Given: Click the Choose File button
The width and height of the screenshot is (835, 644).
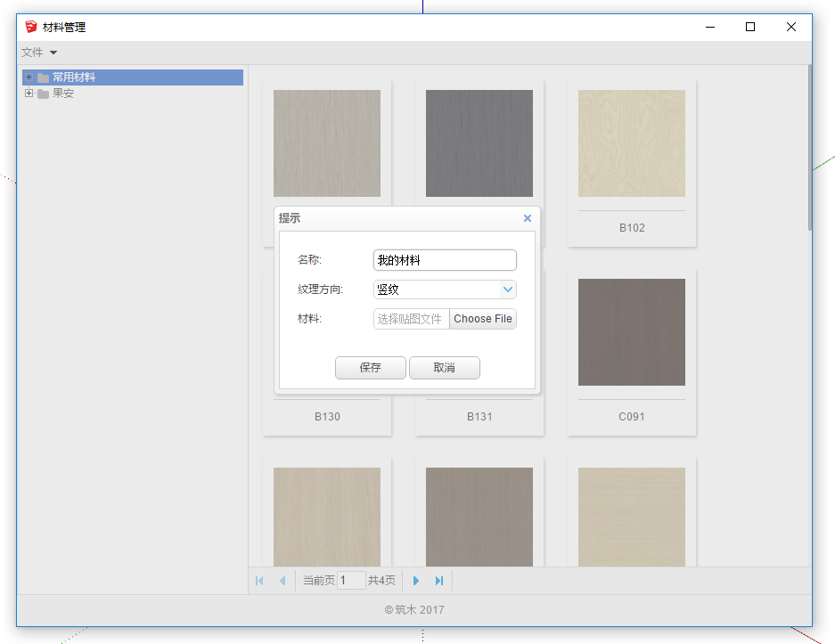Looking at the screenshot, I should (x=482, y=319).
